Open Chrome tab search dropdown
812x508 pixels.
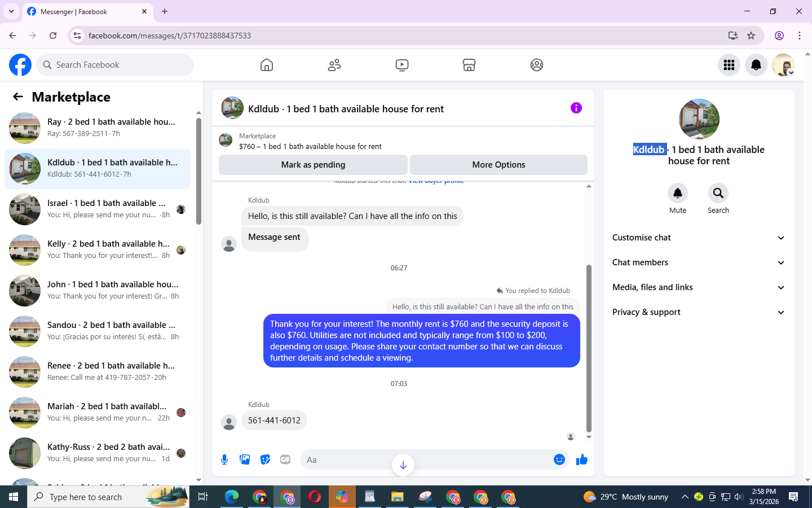point(11,11)
